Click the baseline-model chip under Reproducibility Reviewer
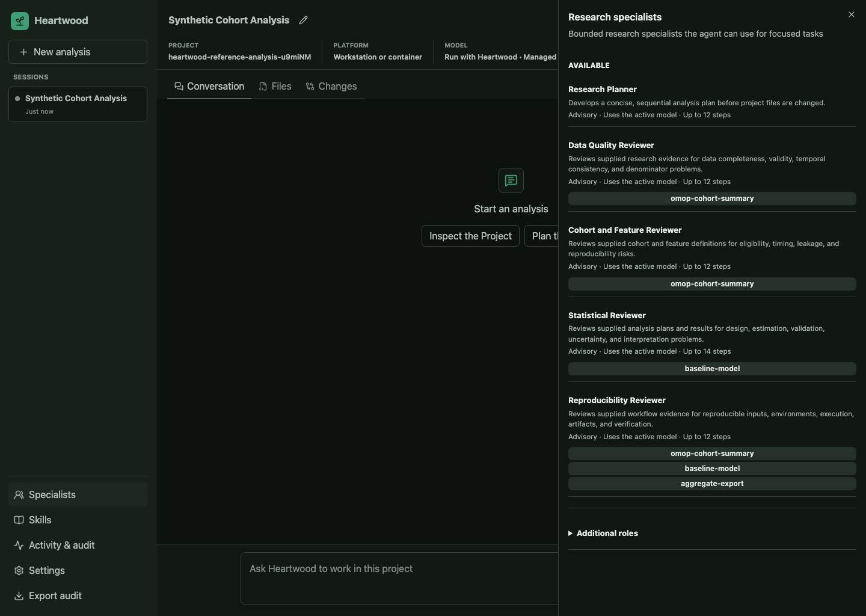The height and width of the screenshot is (616, 866). coord(712,469)
